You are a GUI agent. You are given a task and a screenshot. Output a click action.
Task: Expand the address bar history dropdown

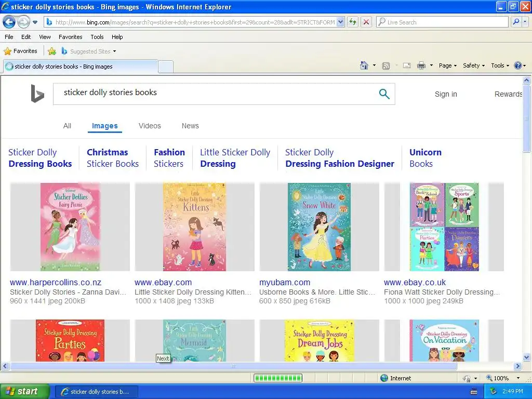pos(341,22)
